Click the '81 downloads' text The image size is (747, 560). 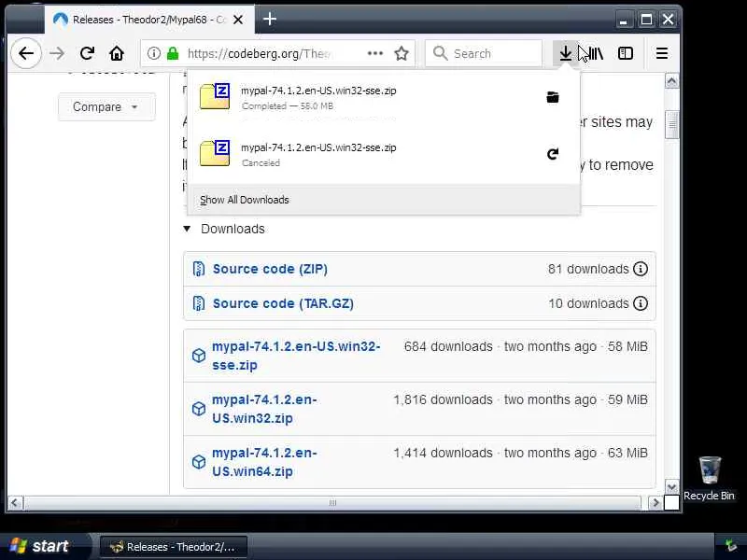pyautogui.click(x=588, y=269)
